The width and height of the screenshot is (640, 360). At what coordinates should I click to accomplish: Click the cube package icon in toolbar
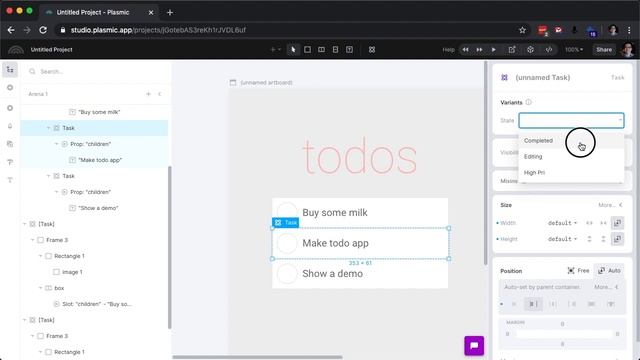[x=530, y=50]
